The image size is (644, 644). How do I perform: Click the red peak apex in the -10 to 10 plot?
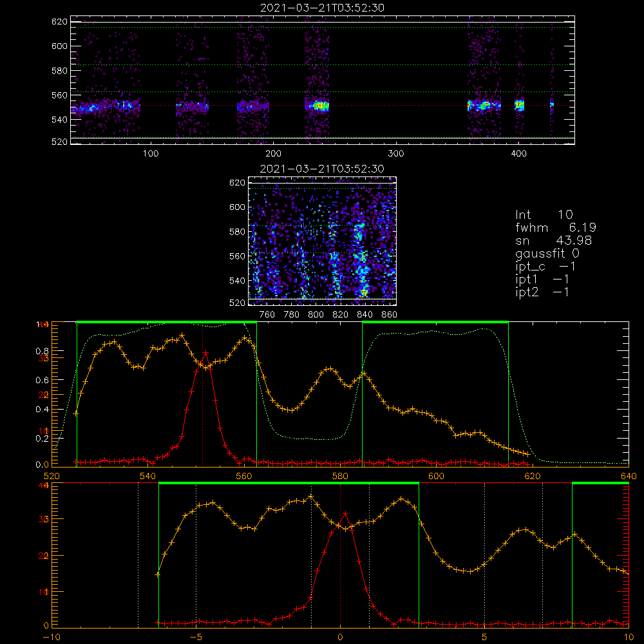pos(345,513)
